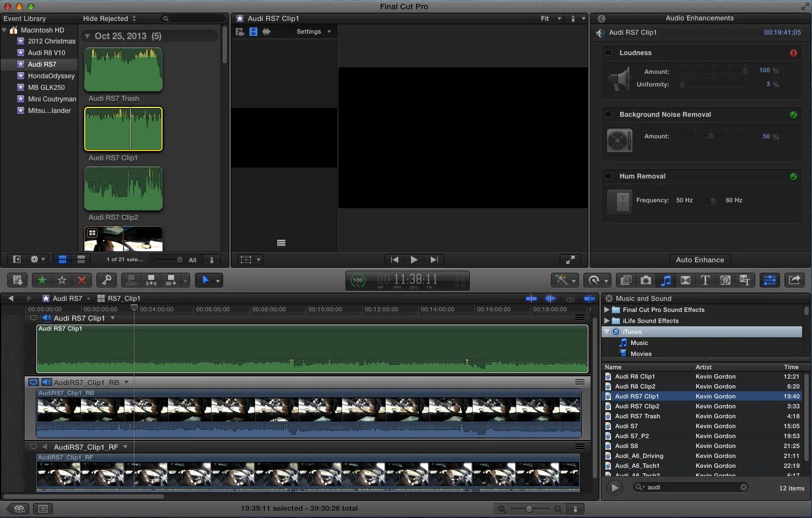Switch event browser to list view
812x518 pixels.
(x=81, y=259)
